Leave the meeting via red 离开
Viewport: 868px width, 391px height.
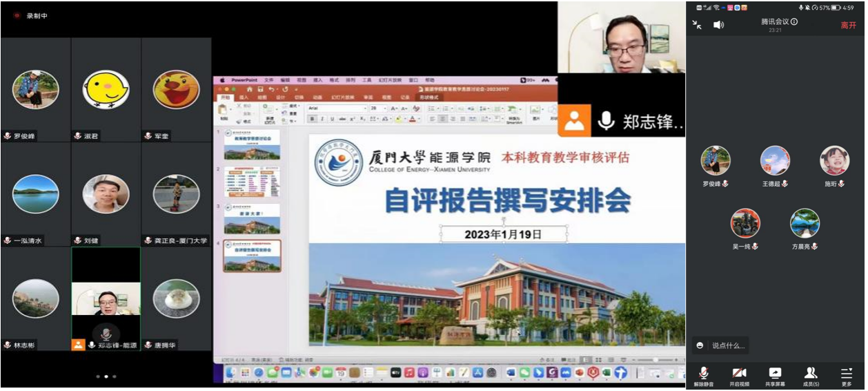848,25
